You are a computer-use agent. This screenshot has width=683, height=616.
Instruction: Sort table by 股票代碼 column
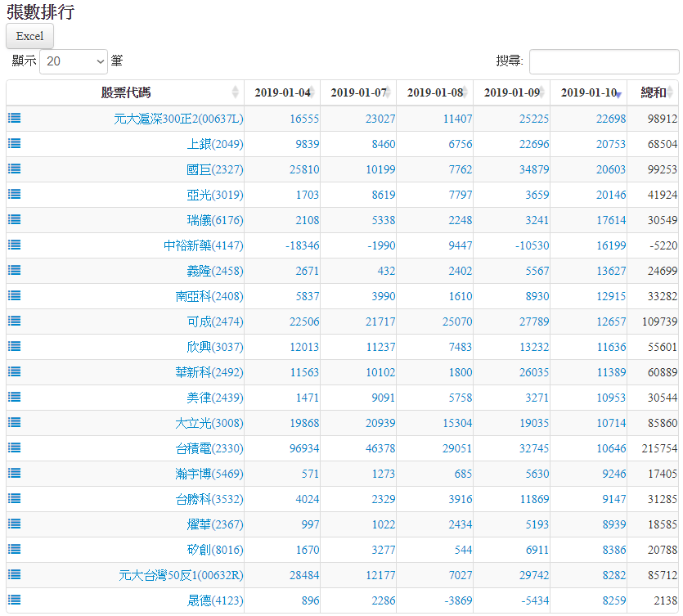point(125,92)
